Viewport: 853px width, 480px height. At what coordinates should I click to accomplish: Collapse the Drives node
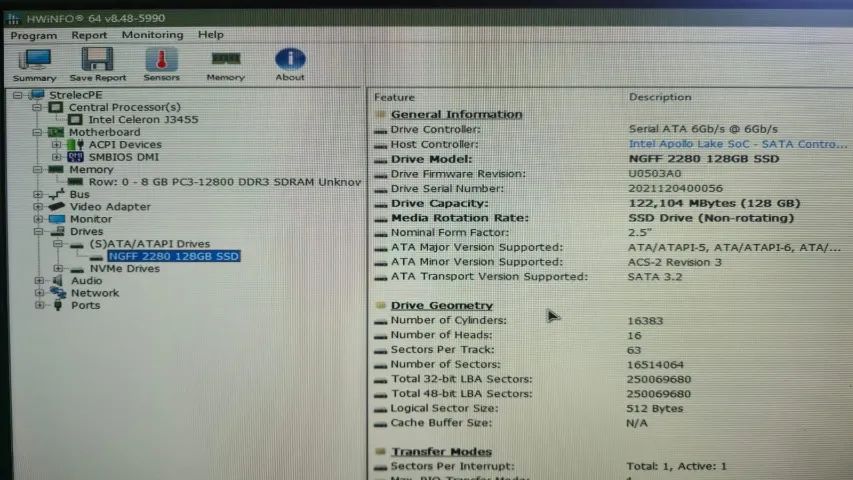coord(38,231)
